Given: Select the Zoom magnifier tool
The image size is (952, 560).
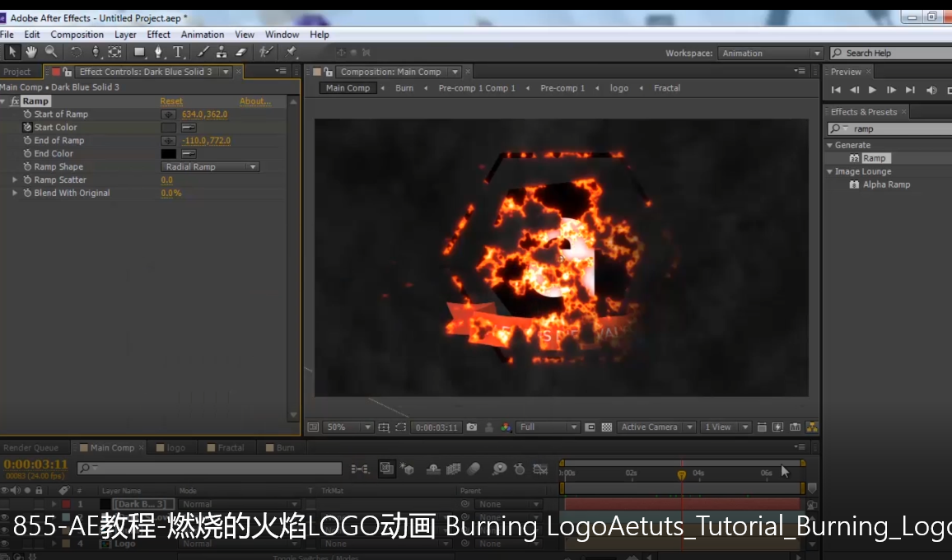Looking at the screenshot, I should [x=51, y=52].
